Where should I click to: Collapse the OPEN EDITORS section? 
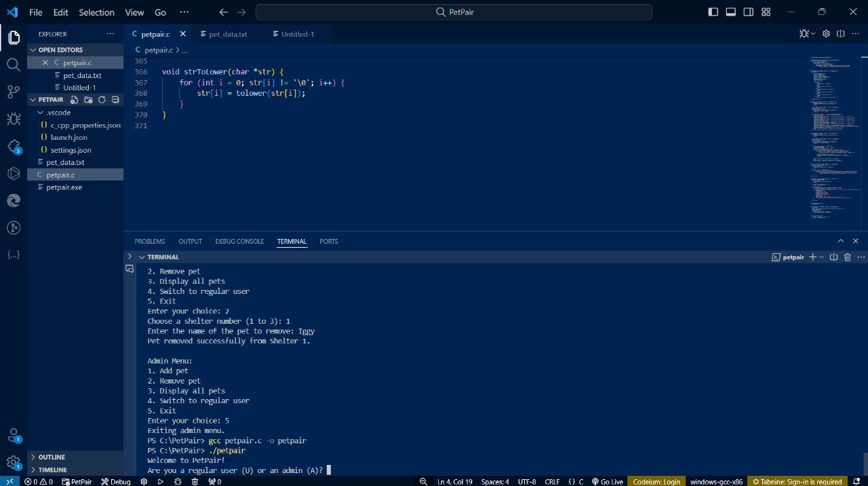point(33,50)
